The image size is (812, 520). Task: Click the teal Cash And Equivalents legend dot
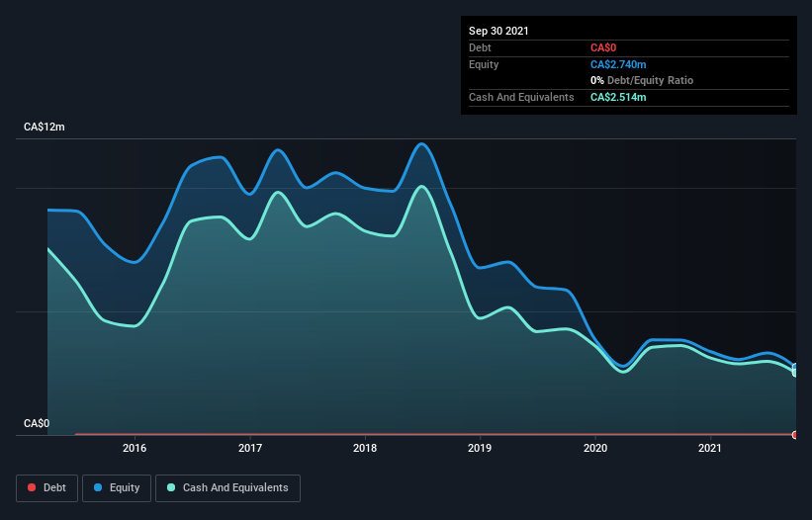[171, 487]
